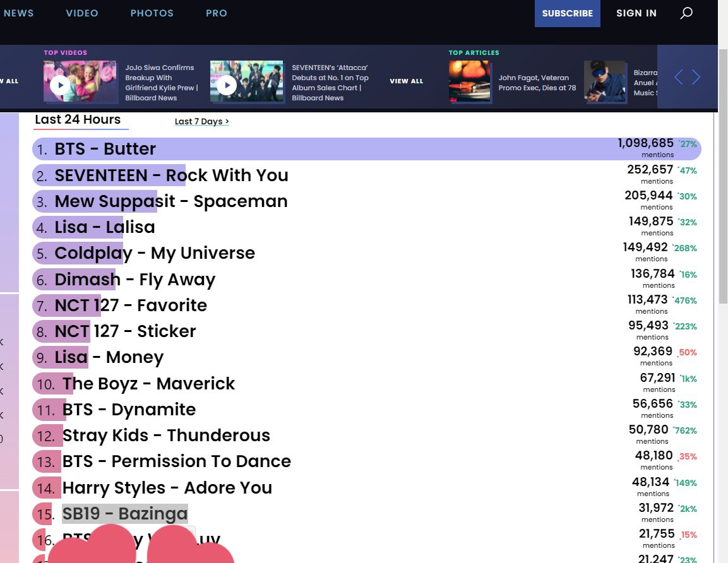
Task: Select The Boyz - Maverick row
Action: tap(367, 384)
